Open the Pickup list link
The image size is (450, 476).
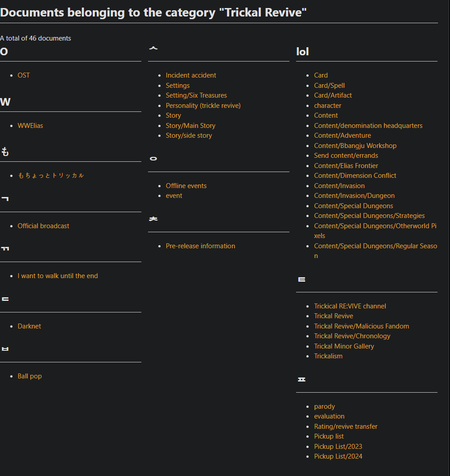(x=329, y=436)
